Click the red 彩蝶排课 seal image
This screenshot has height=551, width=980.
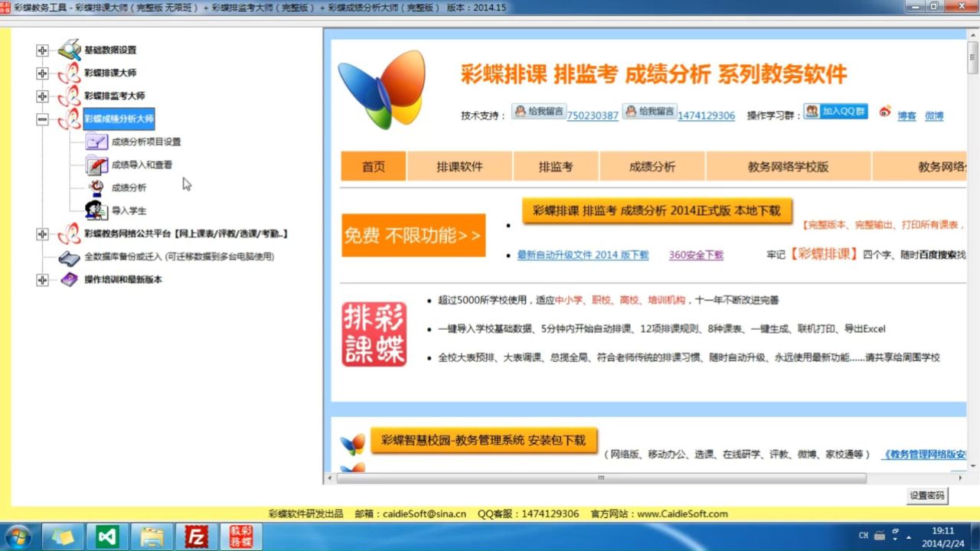[374, 334]
